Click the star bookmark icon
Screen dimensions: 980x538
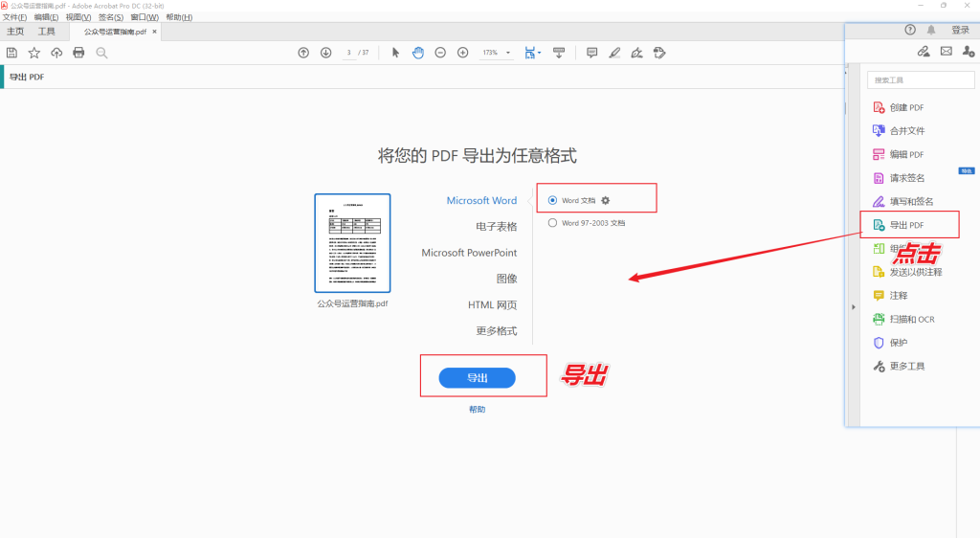pyautogui.click(x=34, y=53)
